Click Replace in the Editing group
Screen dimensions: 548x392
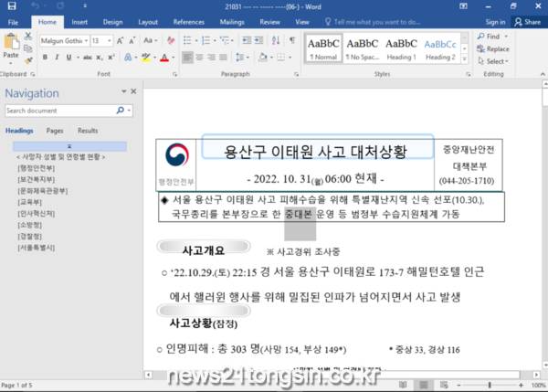[x=494, y=49]
